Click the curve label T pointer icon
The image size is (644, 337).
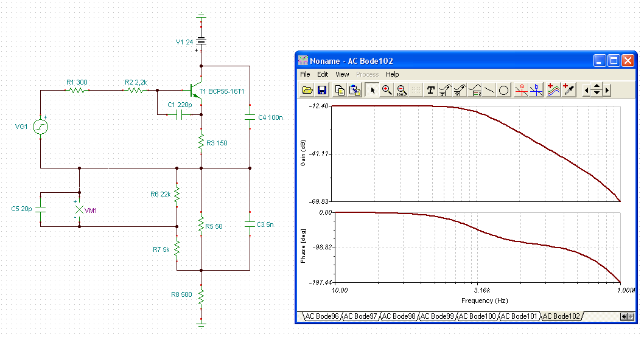click(x=445, y=90)
